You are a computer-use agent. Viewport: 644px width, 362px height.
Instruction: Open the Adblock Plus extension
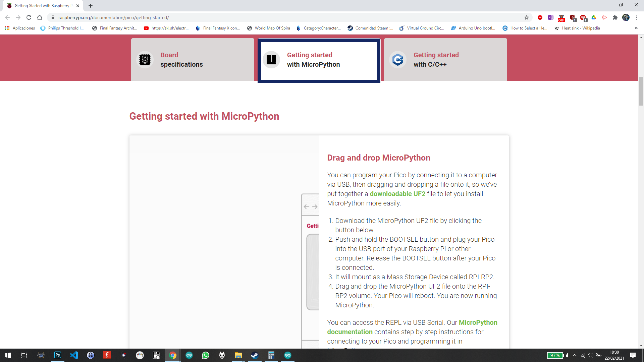pyautogui.click(x=584, y=18)
